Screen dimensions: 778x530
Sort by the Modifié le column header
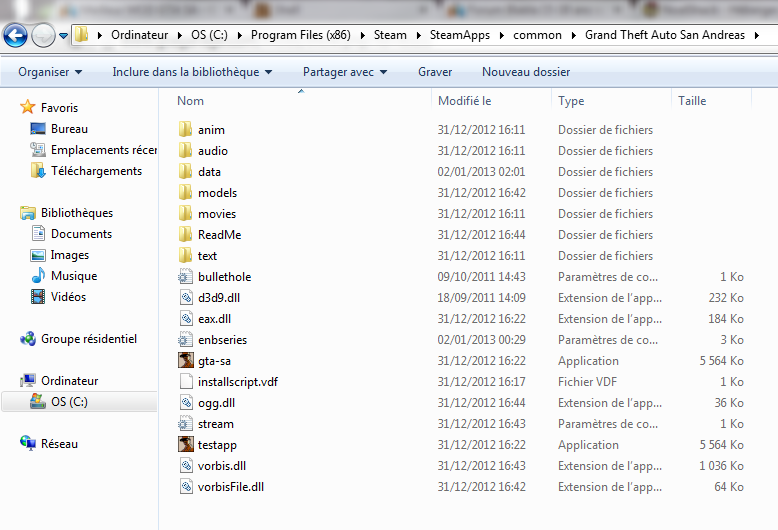pos(464,101)
